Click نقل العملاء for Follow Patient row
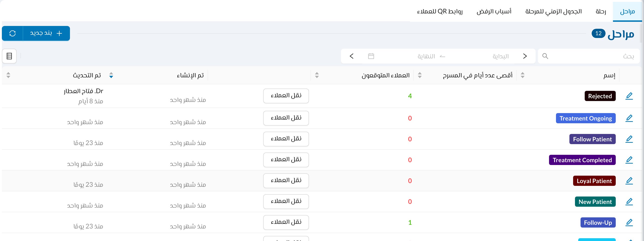644x241 pixels. pos(286,139)
